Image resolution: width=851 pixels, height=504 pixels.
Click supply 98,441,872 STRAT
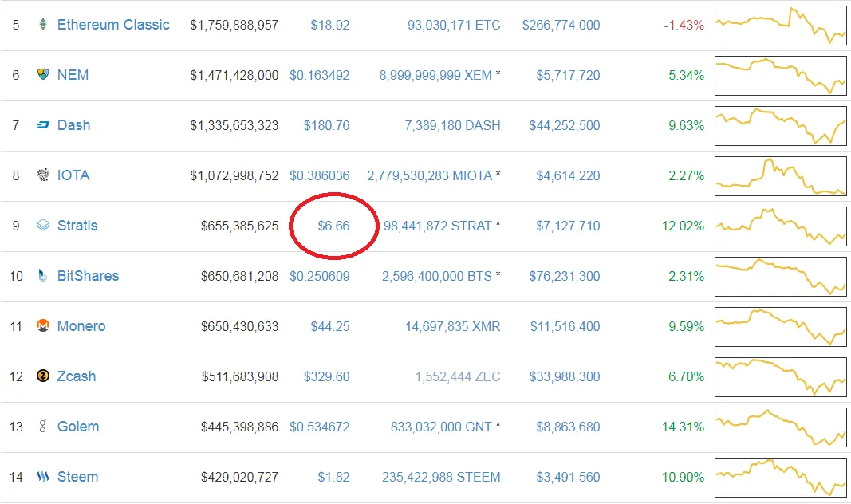click(437, 226)
